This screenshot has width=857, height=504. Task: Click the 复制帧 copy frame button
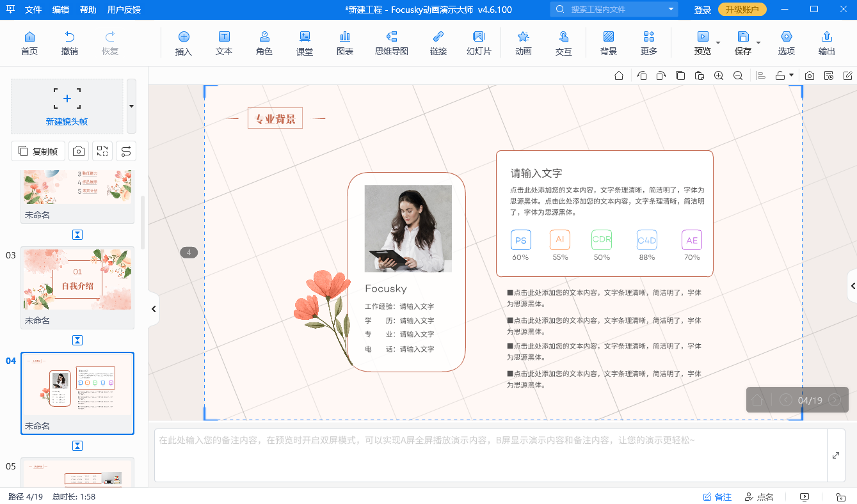(38, 151)
